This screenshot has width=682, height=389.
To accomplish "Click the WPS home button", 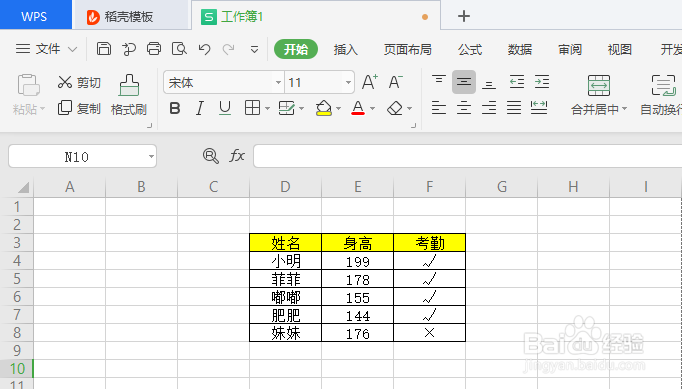I will (36, 15).
